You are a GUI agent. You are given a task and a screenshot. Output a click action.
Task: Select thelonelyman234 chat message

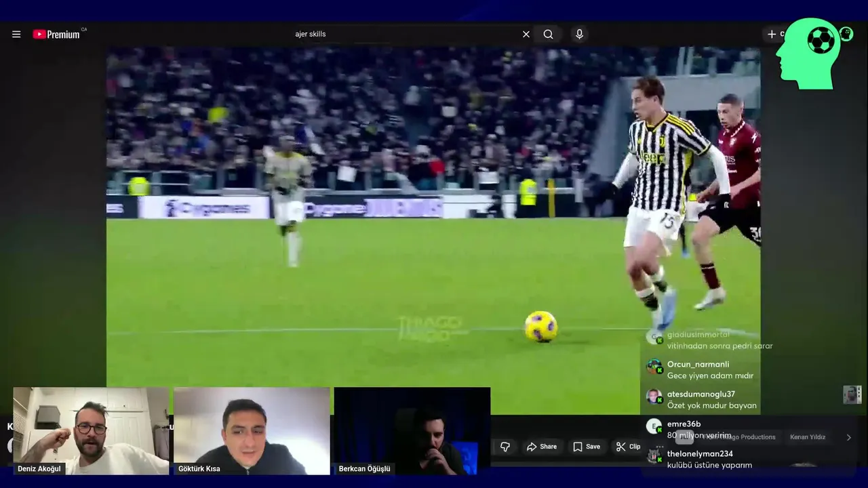[x=709, y=465]
